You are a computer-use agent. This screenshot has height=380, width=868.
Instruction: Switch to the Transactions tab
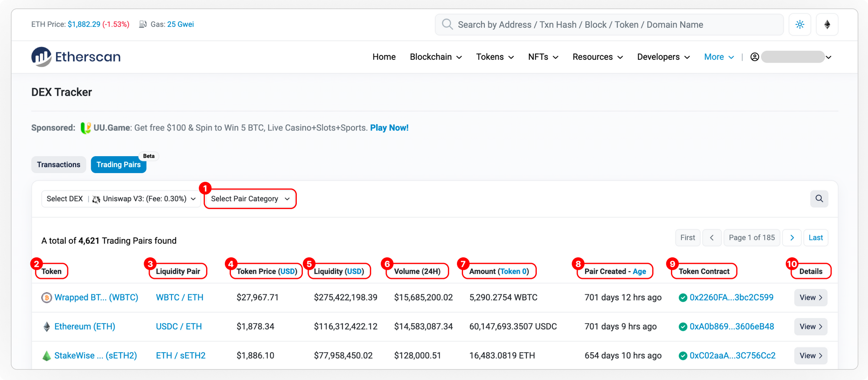coord(59,165)
